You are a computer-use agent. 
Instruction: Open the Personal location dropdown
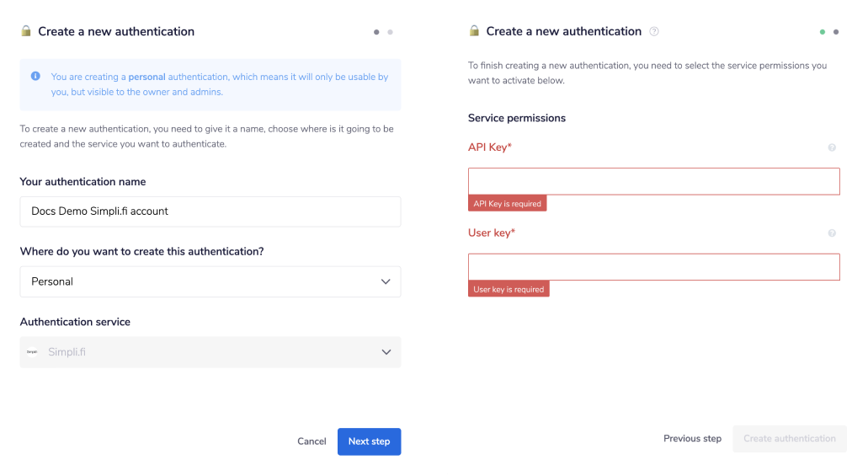click(x=210, y=281)
